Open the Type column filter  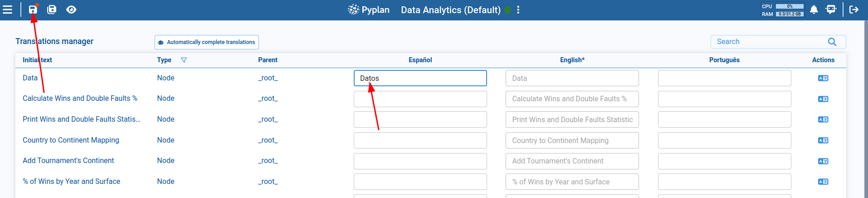click(x=184, y=60)
